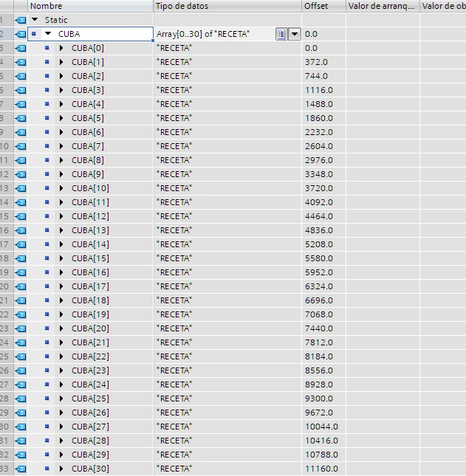Screen dimensions: 466x476
Task: Select the CUBA[22] tree row
Action: [90, 356]
